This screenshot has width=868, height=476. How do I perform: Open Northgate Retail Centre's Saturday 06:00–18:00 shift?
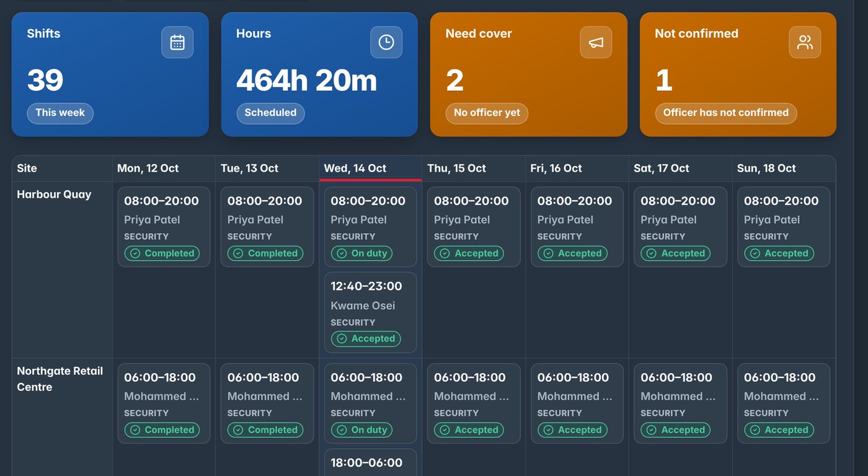[681, 403]
